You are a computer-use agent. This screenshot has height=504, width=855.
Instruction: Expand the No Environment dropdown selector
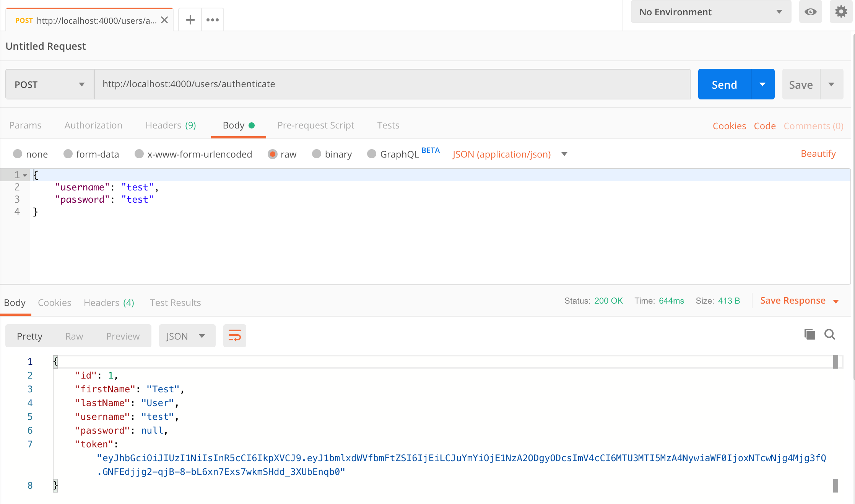(x=711, y=11)
